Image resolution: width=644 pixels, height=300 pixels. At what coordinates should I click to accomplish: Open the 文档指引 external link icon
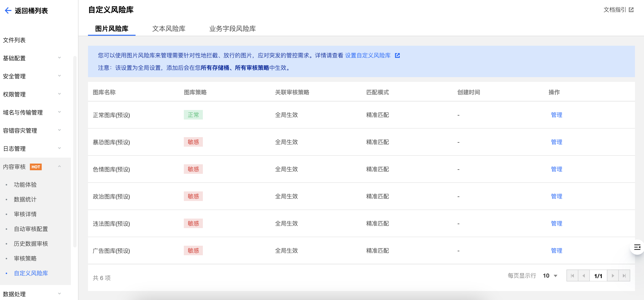[631, 10]
